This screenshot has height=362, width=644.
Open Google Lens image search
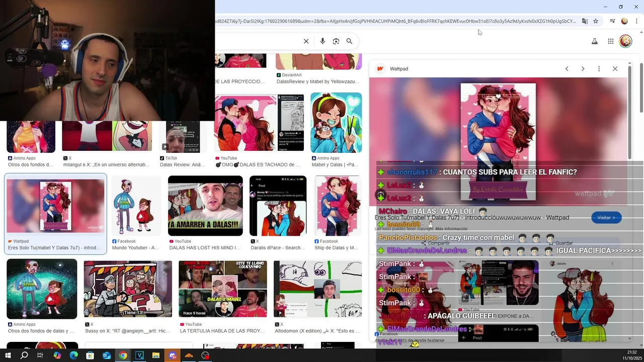[x=336, y=41]
